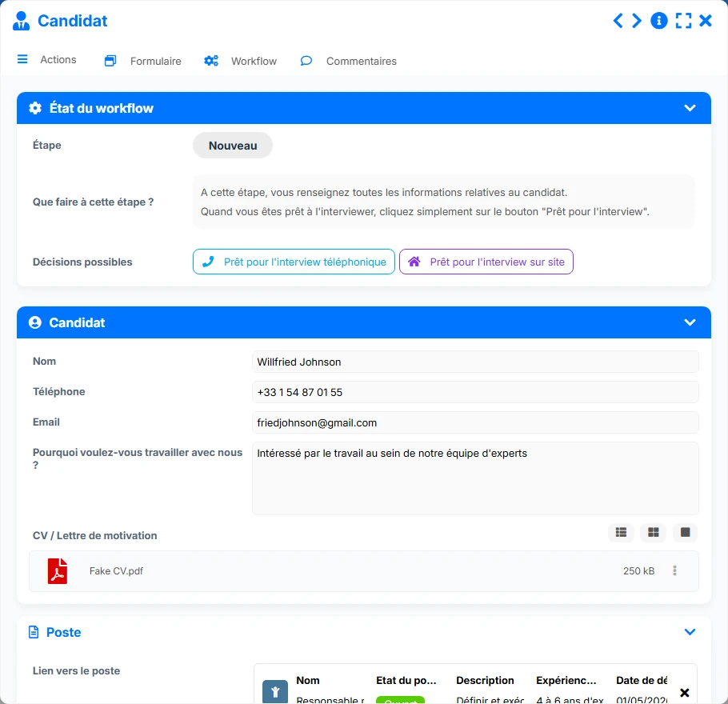The height and width of the screenshot is (704, 728).
Task: Choose Prêt pour l'interview téléphonique
Action: tap(294, 262)
